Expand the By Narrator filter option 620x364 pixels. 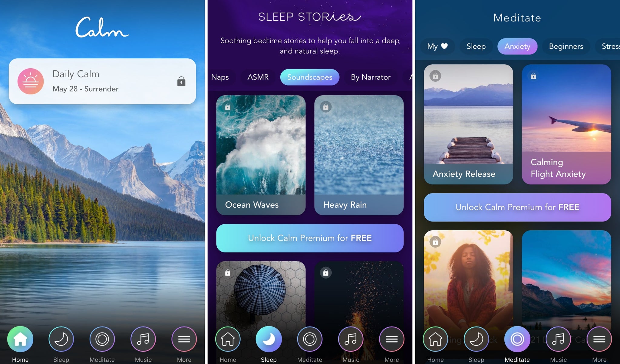[x=371, y=77]
